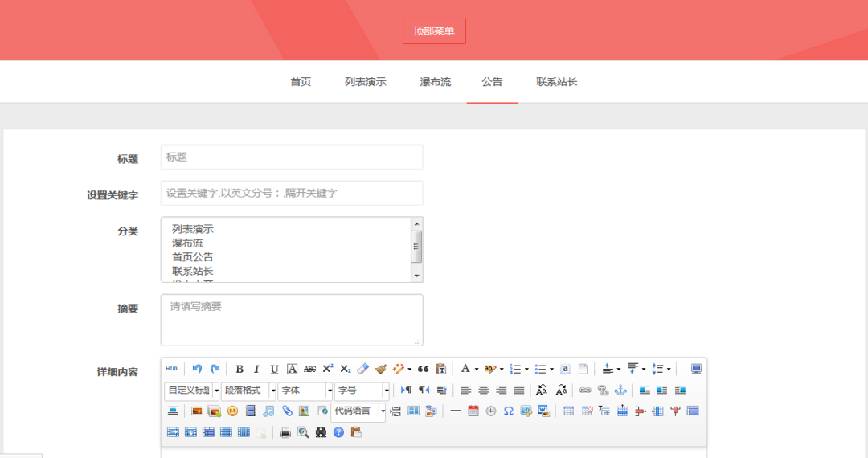
Task: Select the format painter brush
Action: coord(381,369)
